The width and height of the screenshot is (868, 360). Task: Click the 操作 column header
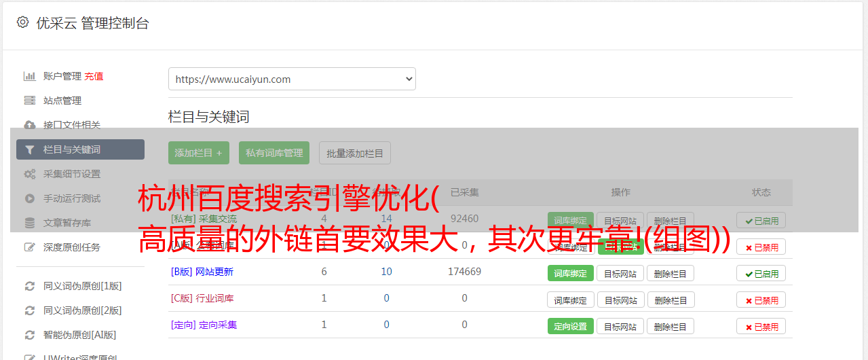620,192
